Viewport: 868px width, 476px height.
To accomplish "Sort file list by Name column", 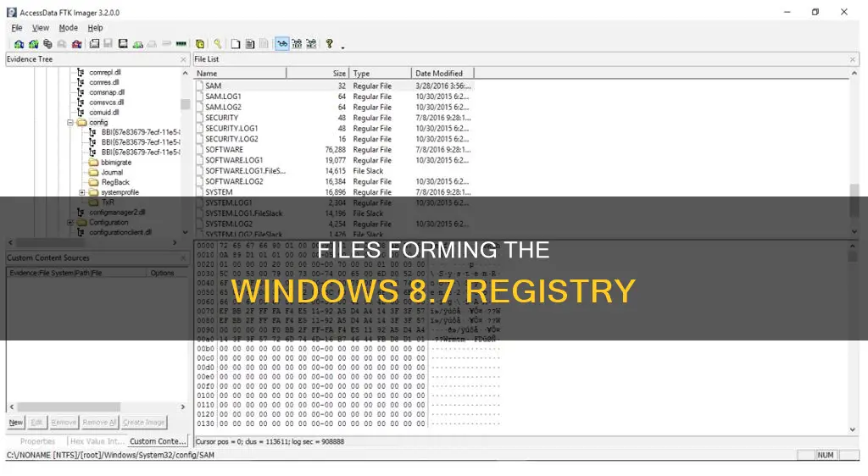I will click(x=240, y=73).
